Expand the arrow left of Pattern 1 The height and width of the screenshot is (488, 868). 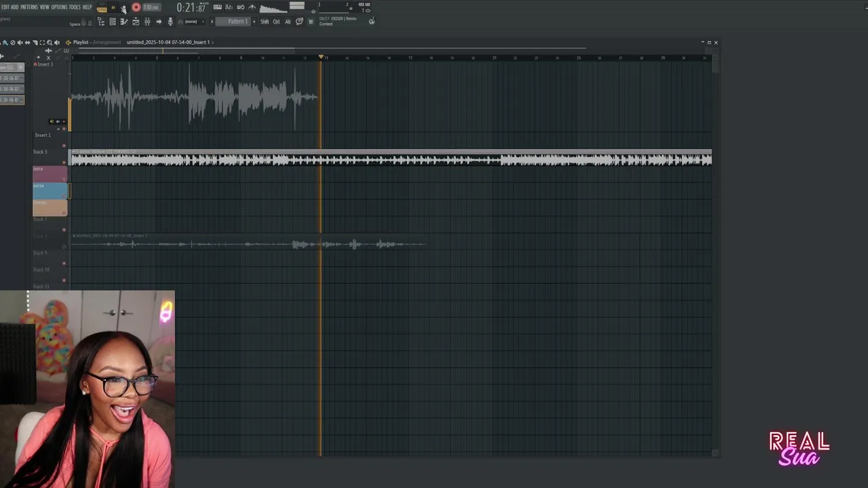[x=212, y=22]
